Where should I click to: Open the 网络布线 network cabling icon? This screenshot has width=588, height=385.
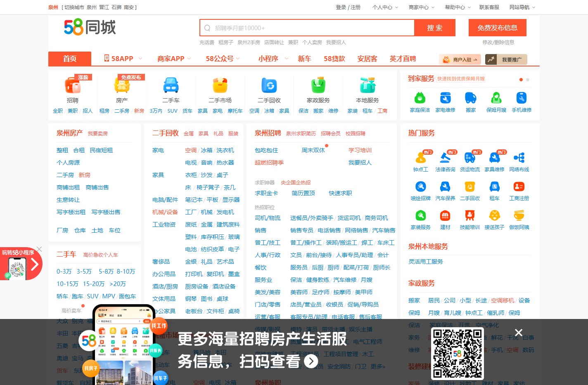(x=519, y=158)
